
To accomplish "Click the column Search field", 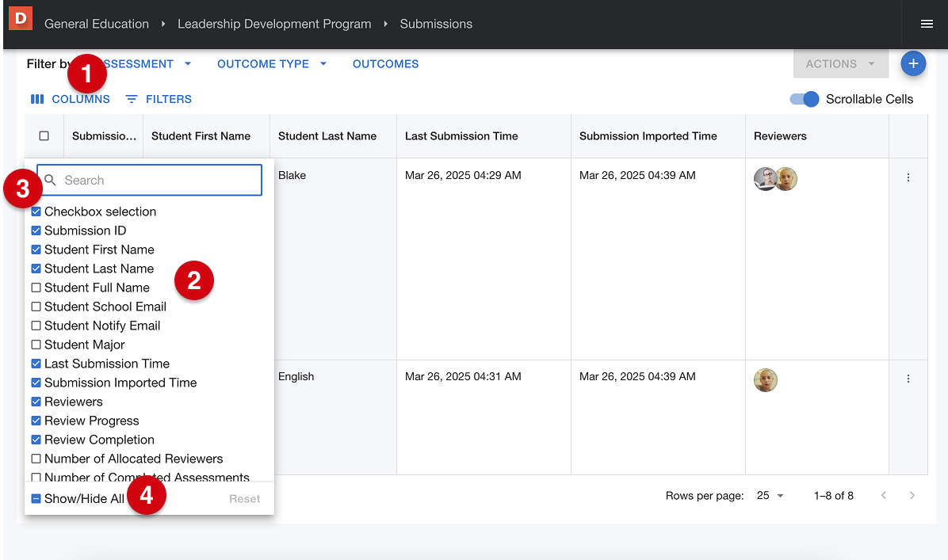I will (x=159, y=181).
